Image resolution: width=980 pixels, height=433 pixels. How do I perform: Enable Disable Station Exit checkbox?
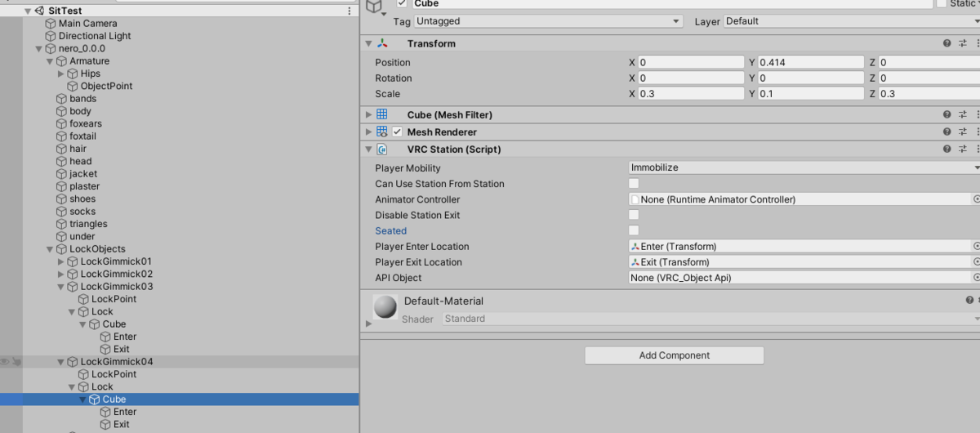tap(634, 215)
